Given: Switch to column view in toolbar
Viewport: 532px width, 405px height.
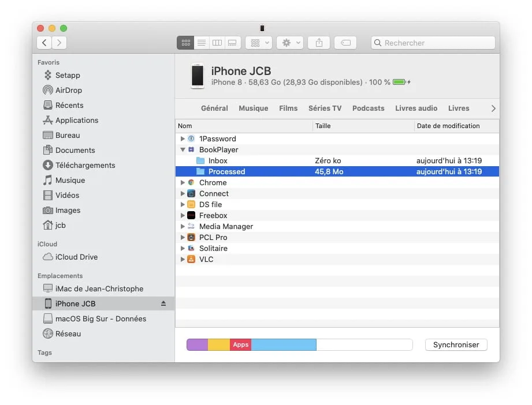Looking at the screenshot, I should [217, 43].
